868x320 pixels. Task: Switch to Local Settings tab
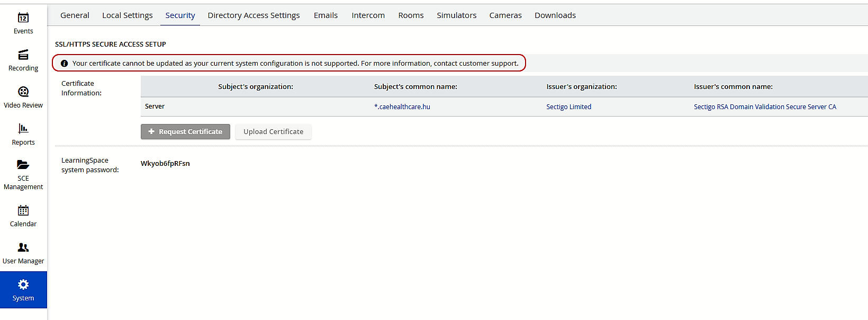(x=128, y=15)
